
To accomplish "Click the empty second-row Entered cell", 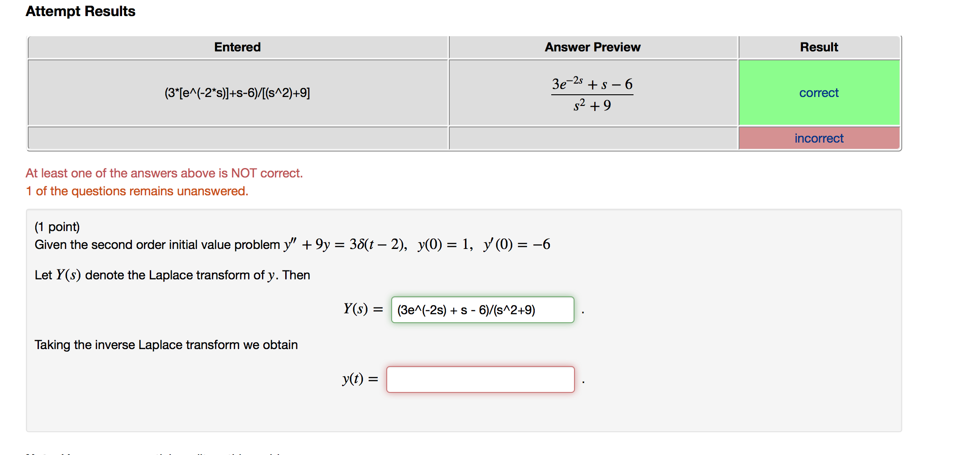I will coord(237,138).
